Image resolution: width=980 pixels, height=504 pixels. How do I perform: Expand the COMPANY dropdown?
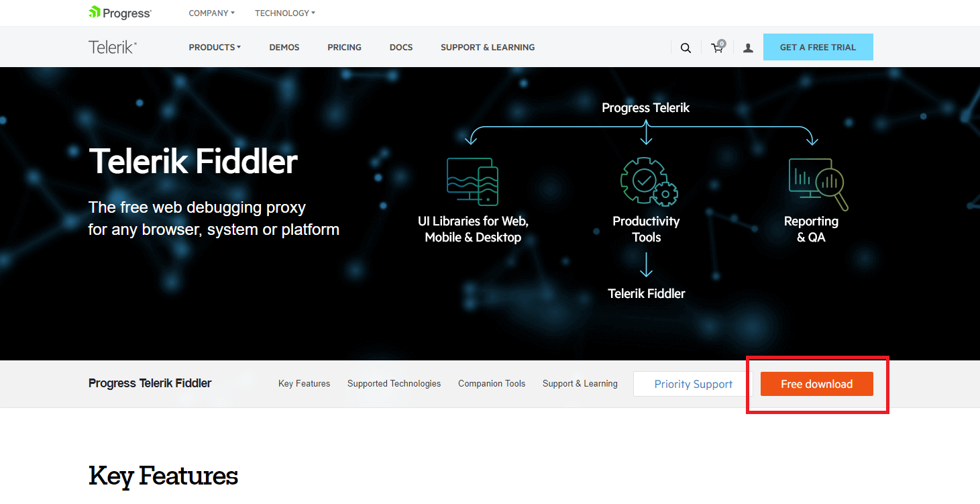click(212, 13)
